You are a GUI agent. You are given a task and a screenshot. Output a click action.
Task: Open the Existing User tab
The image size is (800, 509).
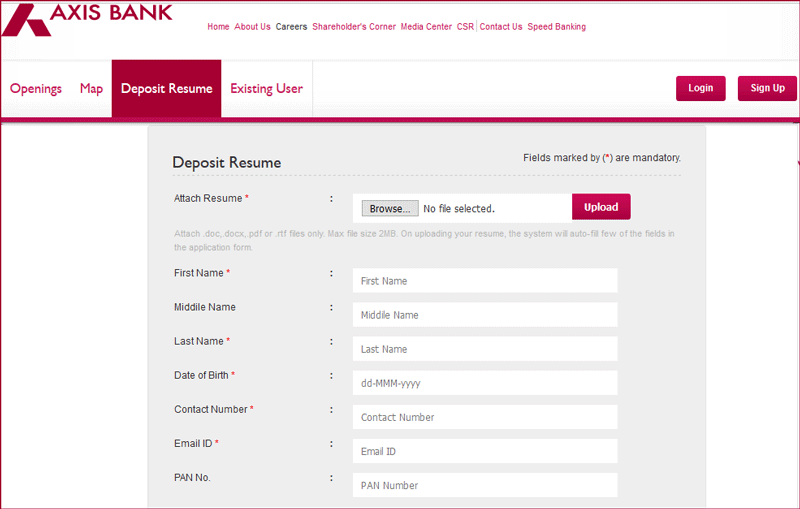click(266, 89)
